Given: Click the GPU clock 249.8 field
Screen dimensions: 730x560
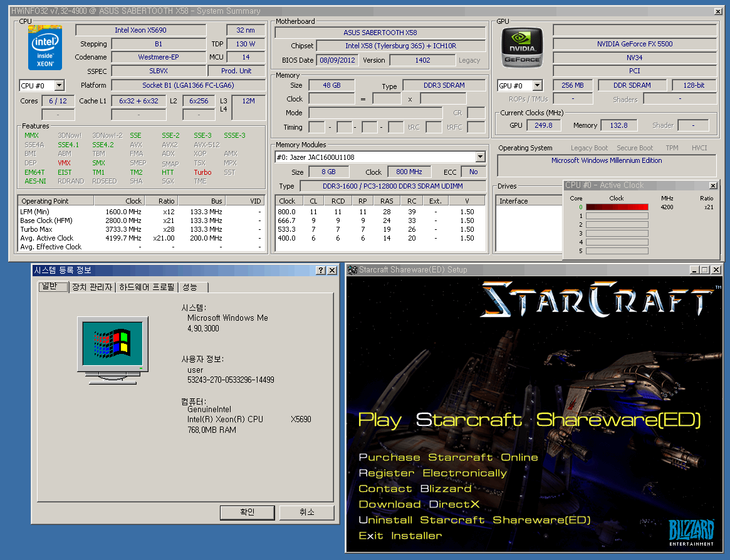Looking at the screenshot, I should [x=543, y=126].
